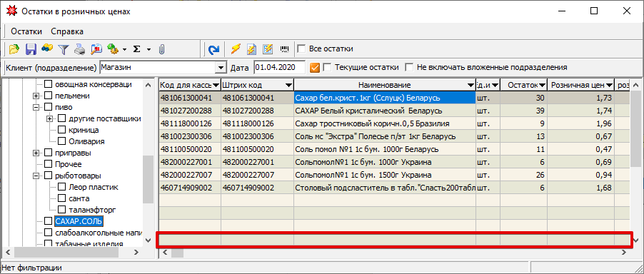Open Наименование column filter arrow

(x=471, y=86)
